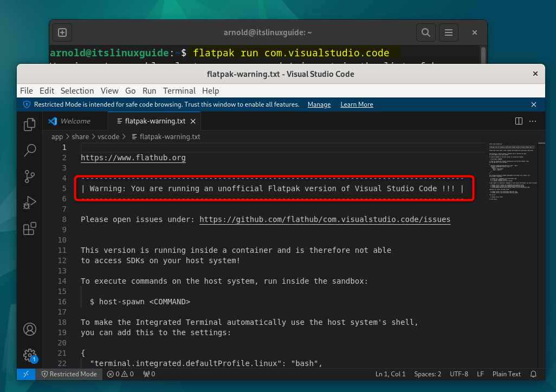Click the remote indicator in status bar

[x=25, y=374]
